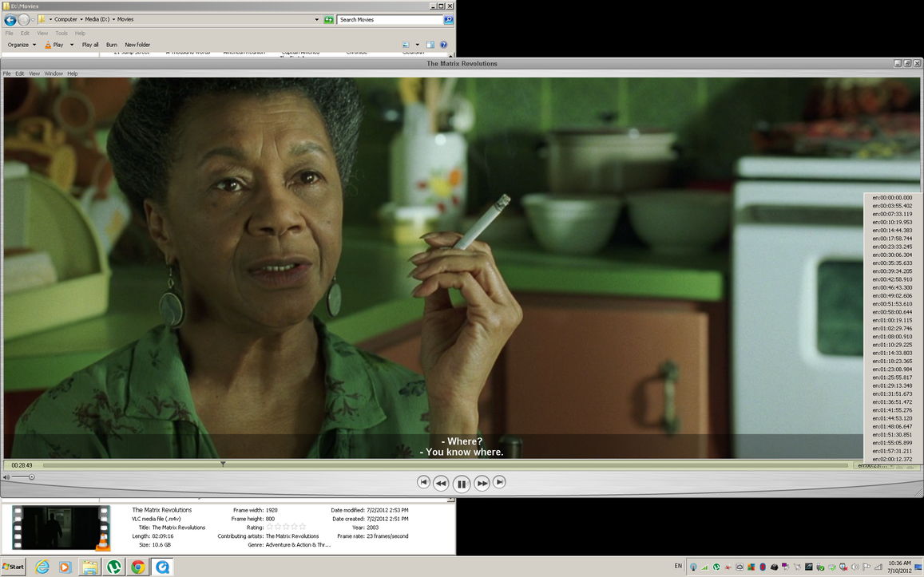Click the Explorer back arrow button
Viewport: 924px width, 577px height.
click(x=10, y=20)
